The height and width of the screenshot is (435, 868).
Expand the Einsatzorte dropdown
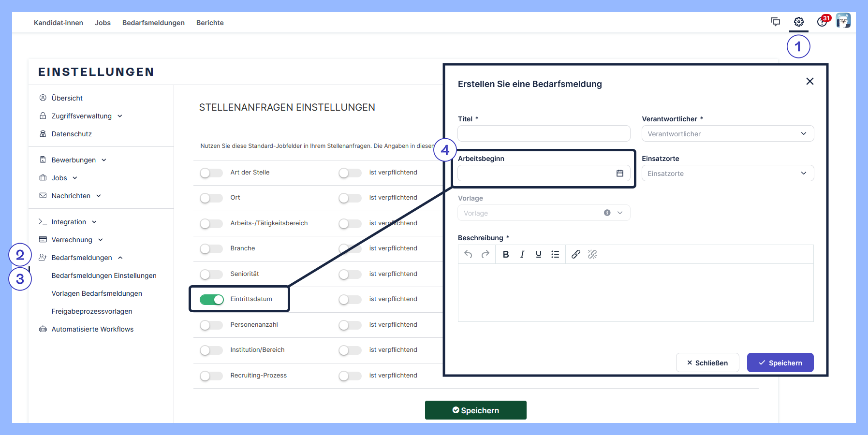click(x=727, y=173)
